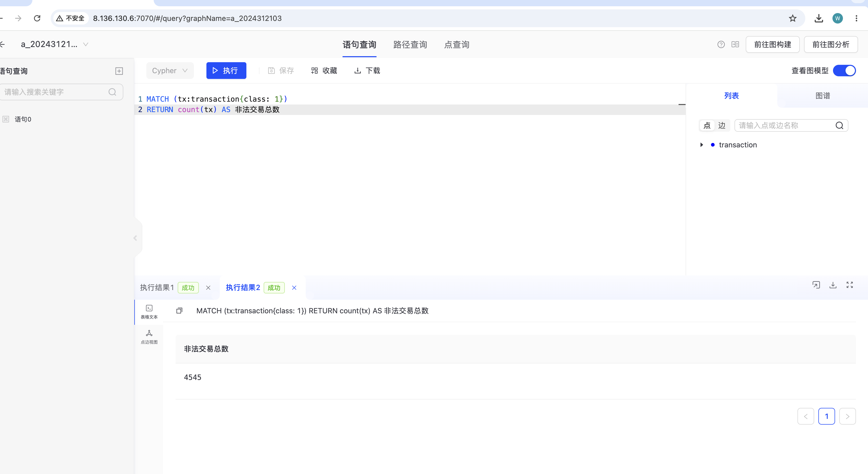Select the 列表 tab in the model panel
Image resolution: width=868 pixels, height=474 pixels.
coord(732,96)
